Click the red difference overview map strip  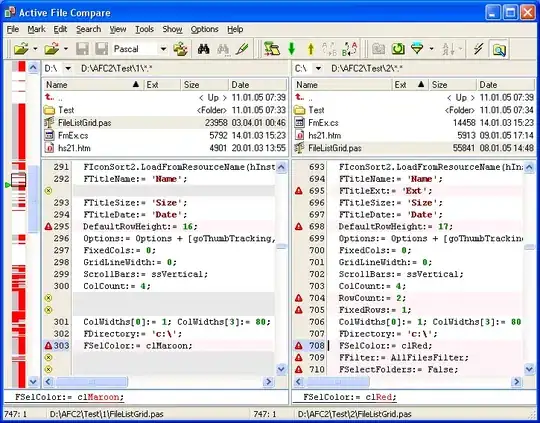tap(19, 224)
